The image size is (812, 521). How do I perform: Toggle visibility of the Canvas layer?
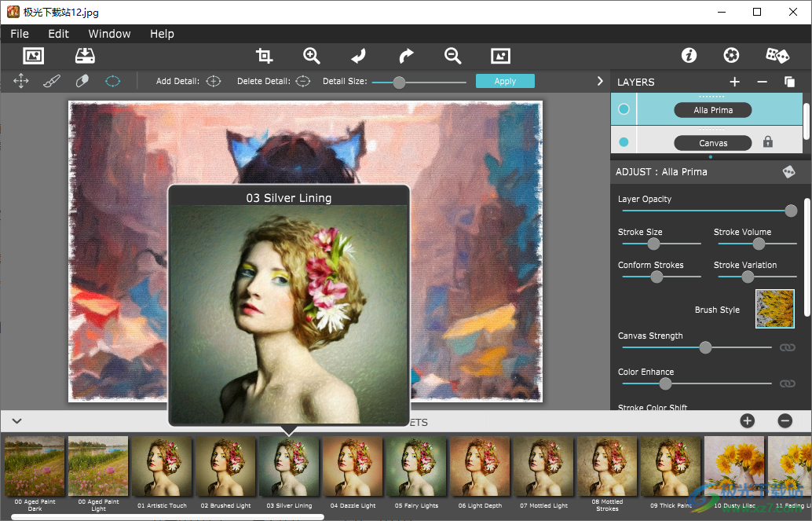click(x=624, y=141)
